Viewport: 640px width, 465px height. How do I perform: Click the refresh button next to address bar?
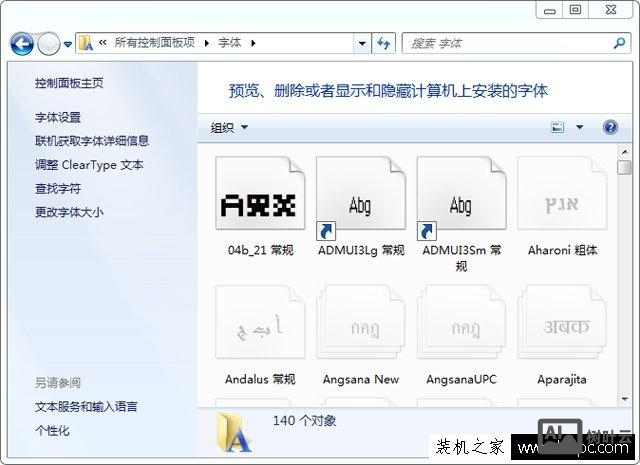coord(383,43)
